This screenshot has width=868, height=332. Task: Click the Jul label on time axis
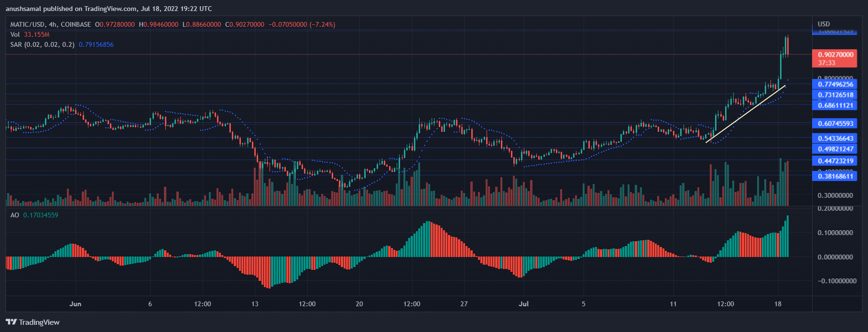(x=524, y=304)
